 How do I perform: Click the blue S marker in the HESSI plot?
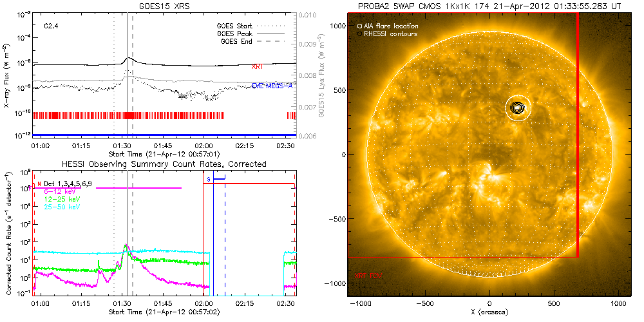point(209,177)
